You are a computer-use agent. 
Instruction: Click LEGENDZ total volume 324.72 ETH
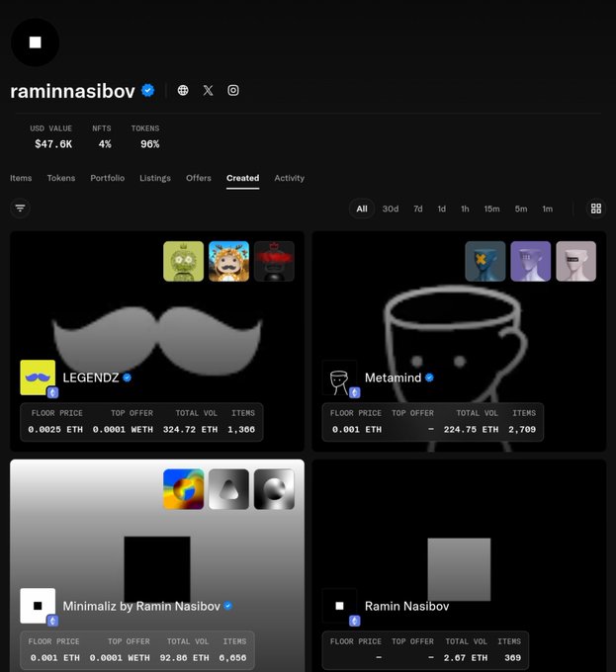pyautogui.click(x=190, y=430)
